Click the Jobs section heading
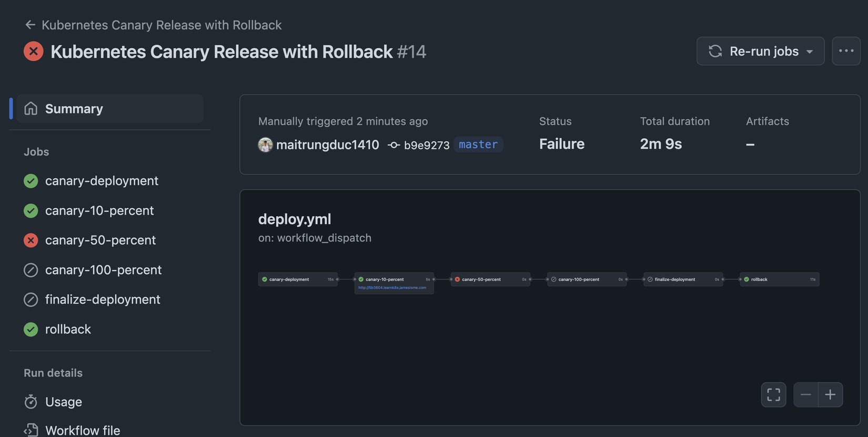Image resolution: width=868 pixels, height=437 pixels. [x=36, y=152]
